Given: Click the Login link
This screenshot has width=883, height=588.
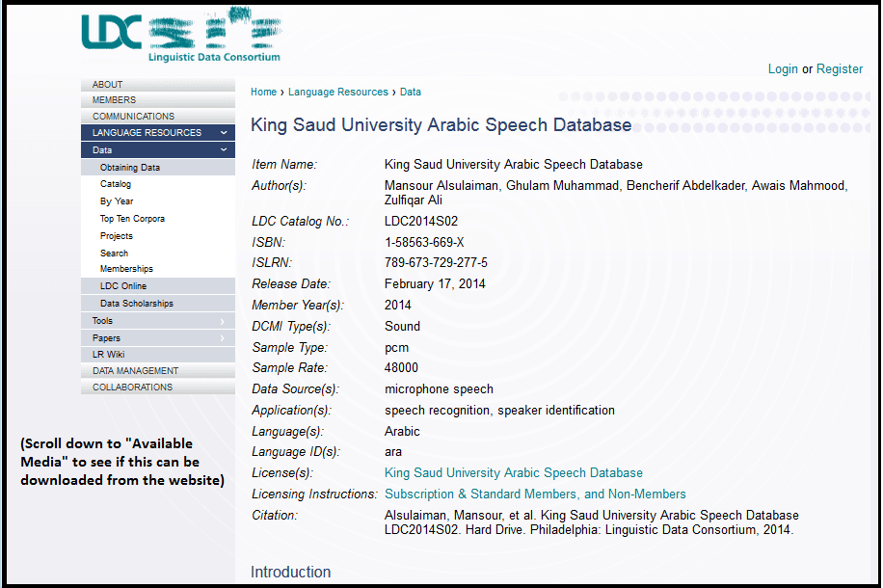Looking at the screenshot, I should [784, 68].
